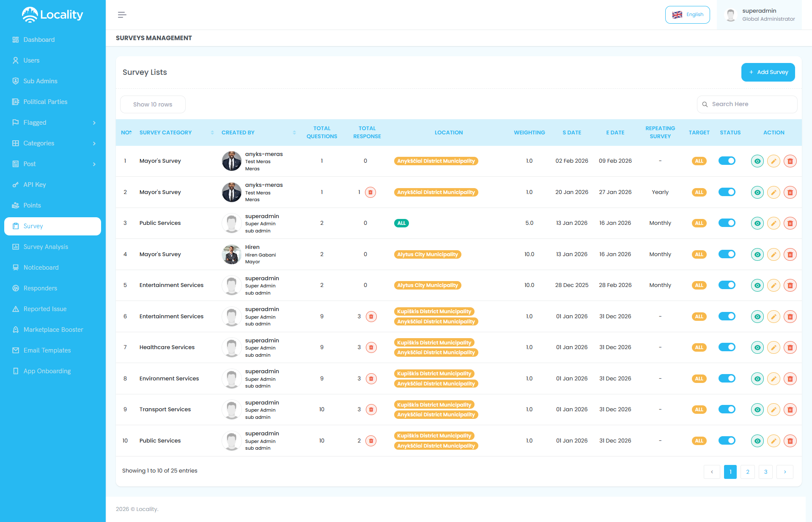Go to page 3 of survey entries
This screenshot has height=522, width=812.
(x=765, y=472)
